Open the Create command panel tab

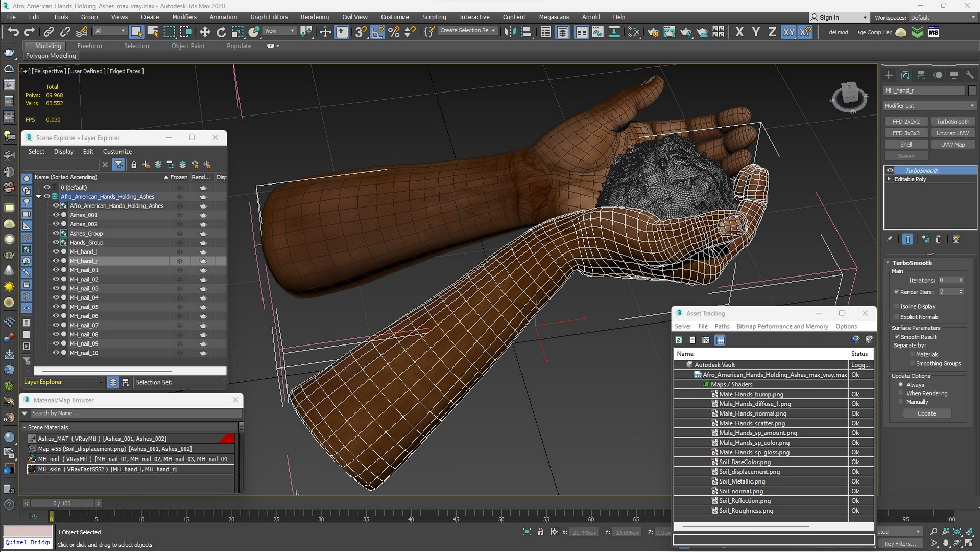click(x=889, y=75)
